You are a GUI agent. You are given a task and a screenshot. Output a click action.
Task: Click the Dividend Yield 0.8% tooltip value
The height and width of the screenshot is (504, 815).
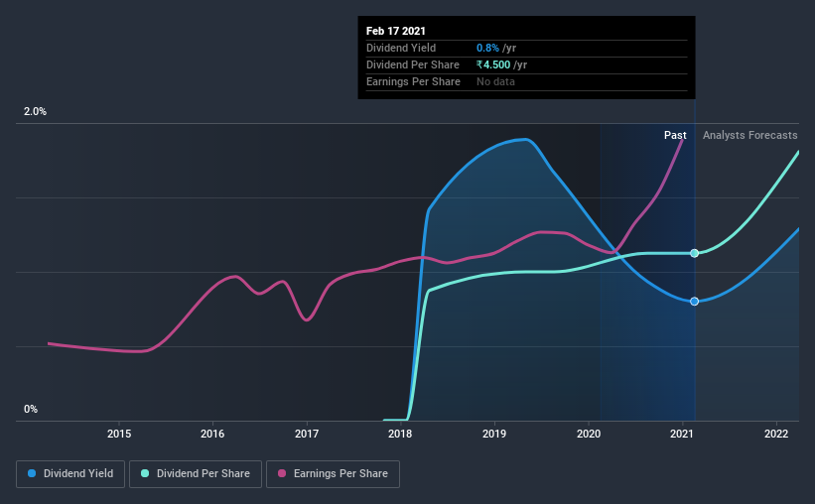487,48
